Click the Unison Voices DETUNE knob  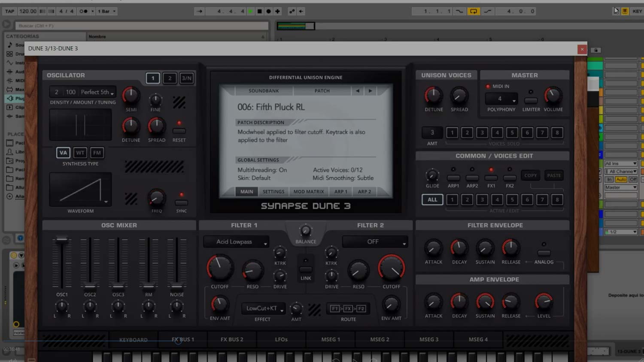pyautogui.click(x=434, y=95)
